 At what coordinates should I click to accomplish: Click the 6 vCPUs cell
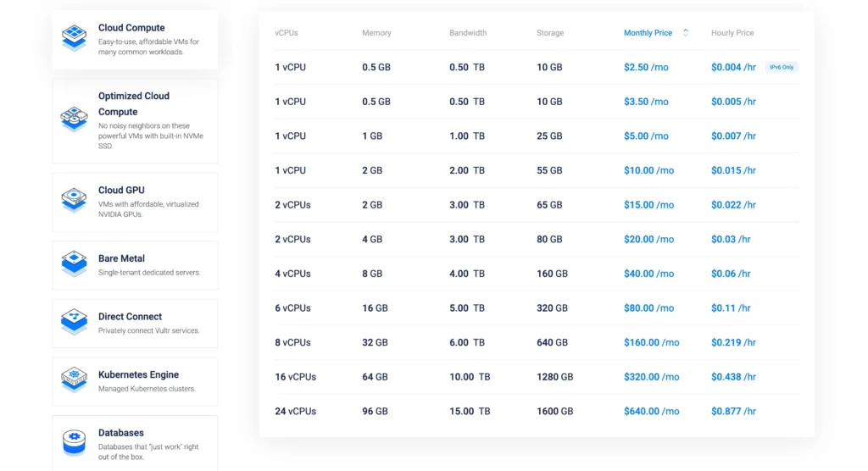click(292, 308)
